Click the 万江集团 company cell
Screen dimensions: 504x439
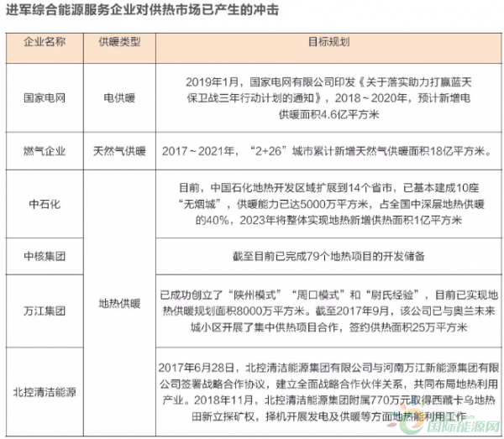(45, 311)
